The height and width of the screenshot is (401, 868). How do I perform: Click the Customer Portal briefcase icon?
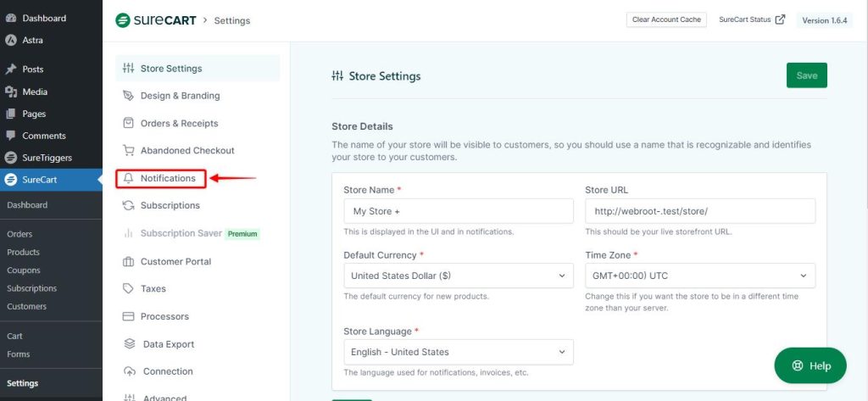(129, 261)
